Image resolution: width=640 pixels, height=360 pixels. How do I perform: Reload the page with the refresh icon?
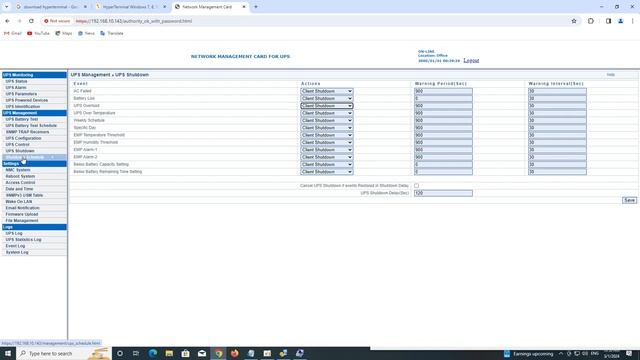pyautogui.click(x=31, y=21)
